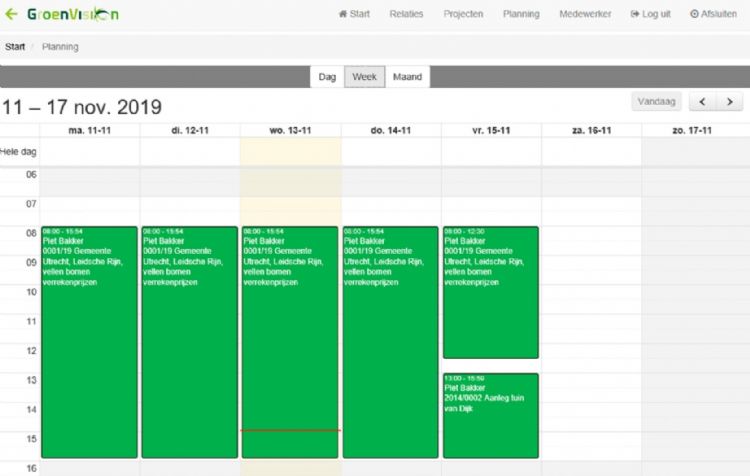
Task: Open the Planning menu item
Action: (x=521, y=14)
